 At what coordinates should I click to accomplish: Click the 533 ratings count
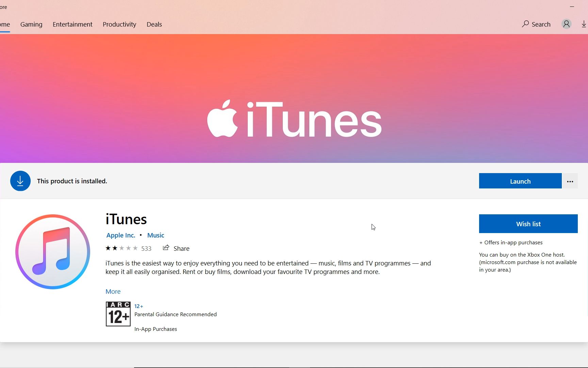coord(146,248)
